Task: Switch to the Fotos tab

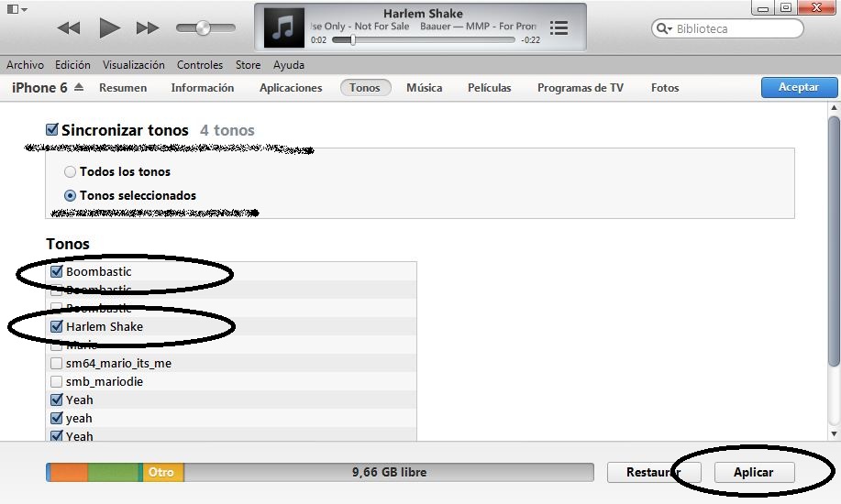Action: [x=665, y=88]
